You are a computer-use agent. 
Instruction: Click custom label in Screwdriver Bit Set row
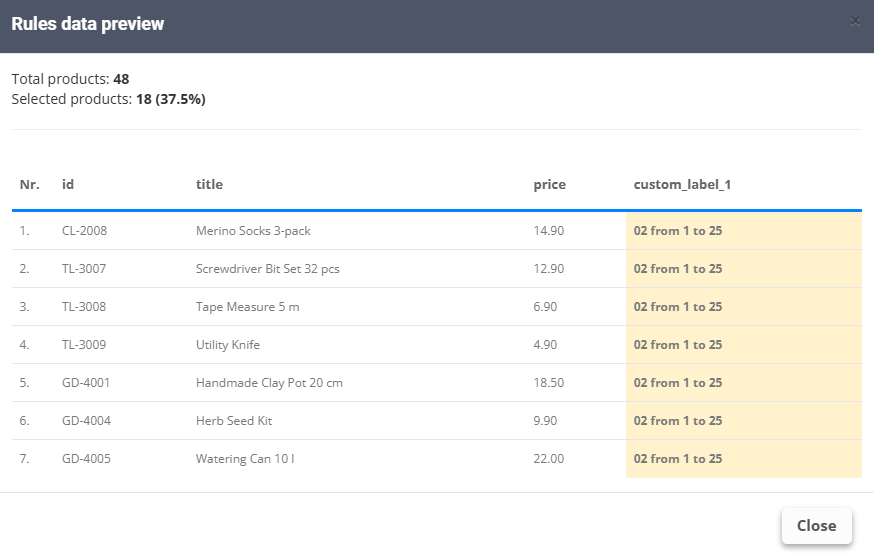click(x=678, y=269)
